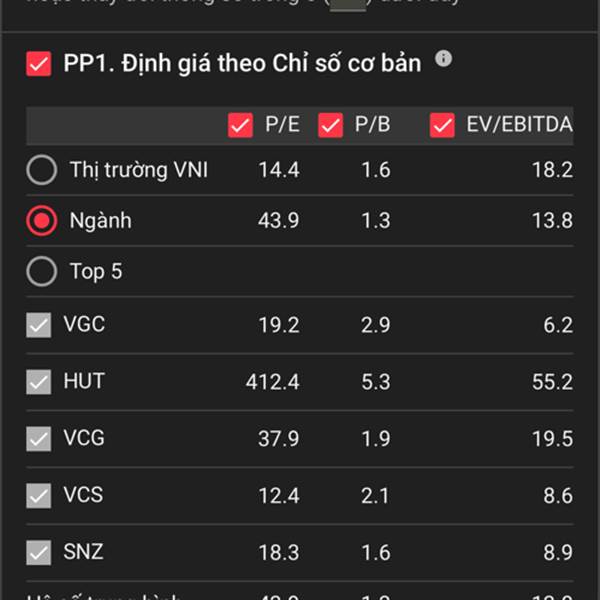
Task: Toggle the EV/EBITDA column checkbox
Action: (x=442, y=125)
